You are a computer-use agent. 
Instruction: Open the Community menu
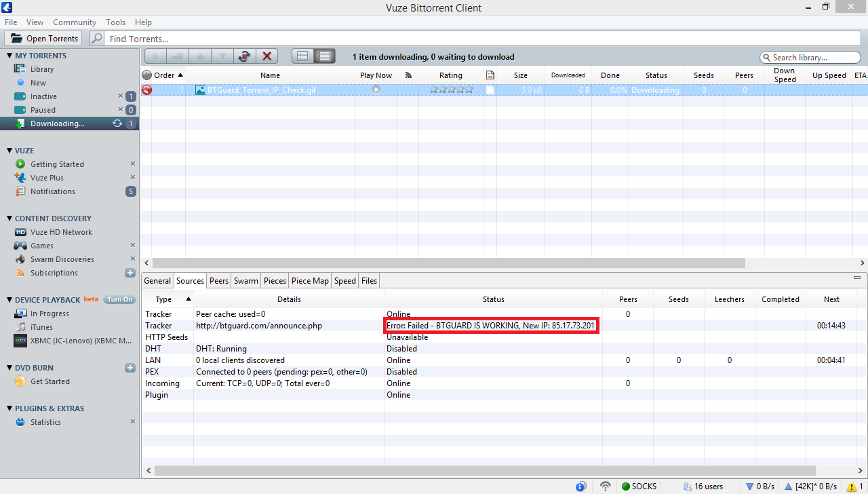(x=75, y=22)
